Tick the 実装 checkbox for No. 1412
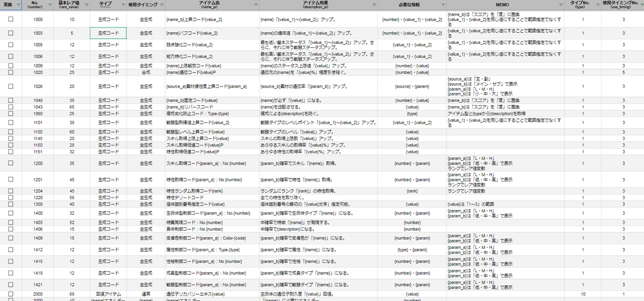The width and height of the screenshot is (644, 301). point(11,249)
